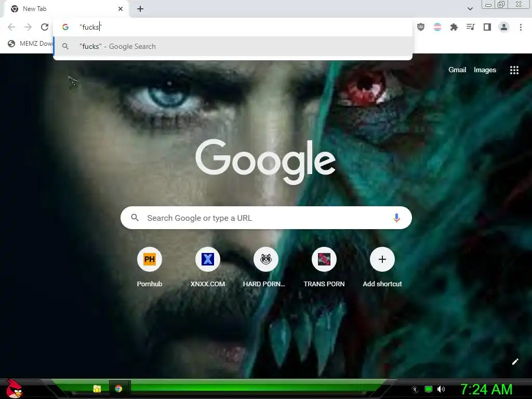Close the New Tab tab
Screen dimensions: 532x399
click(121, 9)
